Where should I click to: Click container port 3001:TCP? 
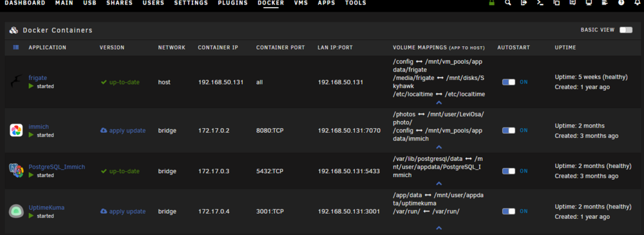tap(270, 212)
